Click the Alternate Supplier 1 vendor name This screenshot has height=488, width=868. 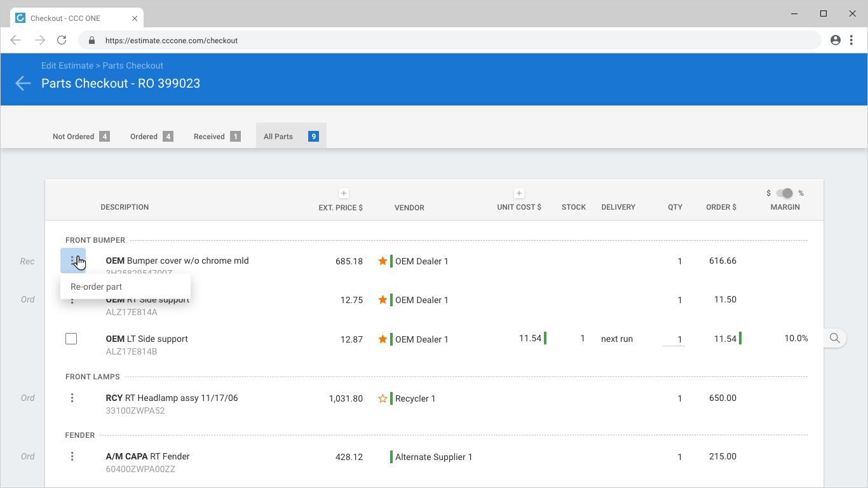point(433,457)
